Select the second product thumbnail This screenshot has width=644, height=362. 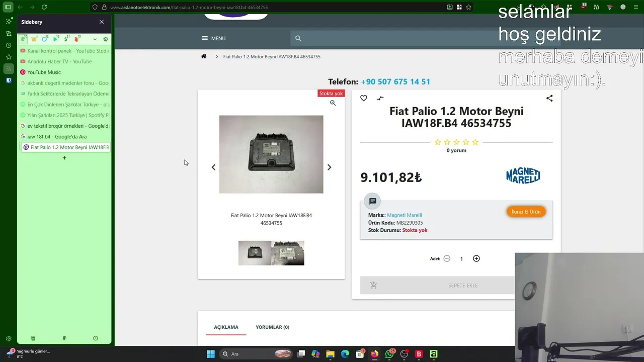click(288, 253)
